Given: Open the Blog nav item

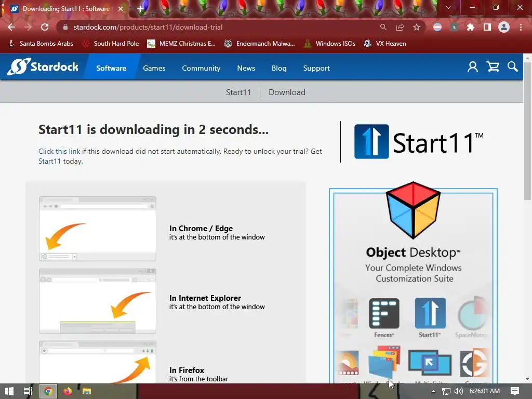Looking at the screenshot, I should pyautogui.click(x=279, y=68).
